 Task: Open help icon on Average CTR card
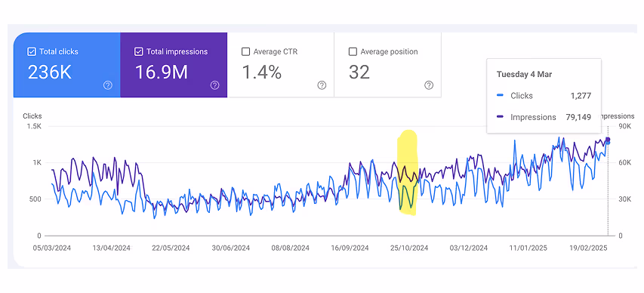click(322, 85)
